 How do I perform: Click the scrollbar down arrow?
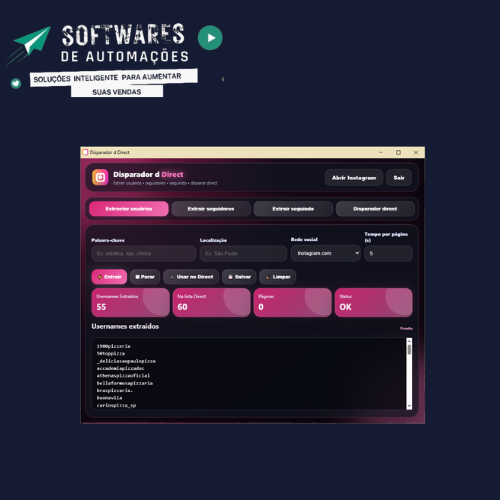pos(409,406)
